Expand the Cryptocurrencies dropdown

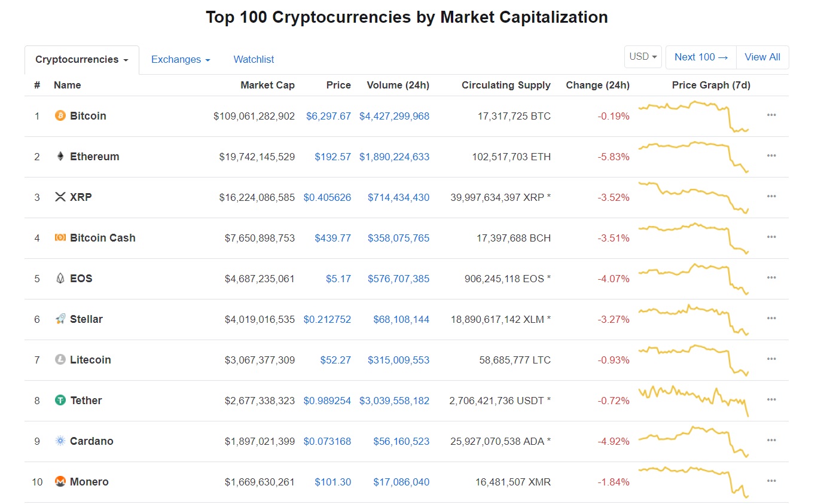[x=81, y=59]
